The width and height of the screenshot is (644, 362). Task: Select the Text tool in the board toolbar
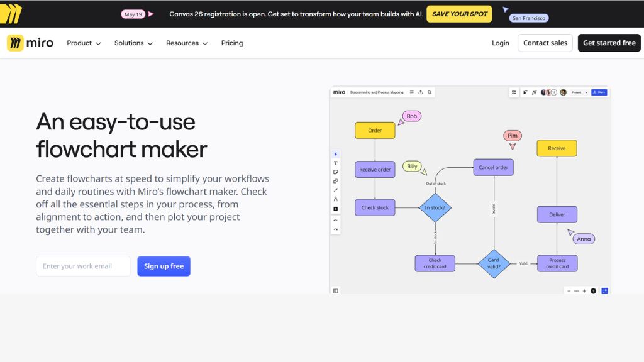pos(336,163)
